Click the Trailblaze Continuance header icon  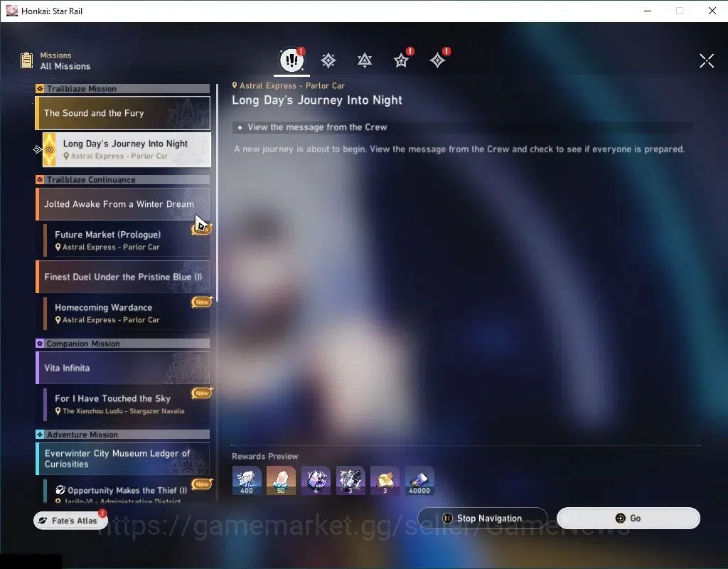(x=40, y=180)
